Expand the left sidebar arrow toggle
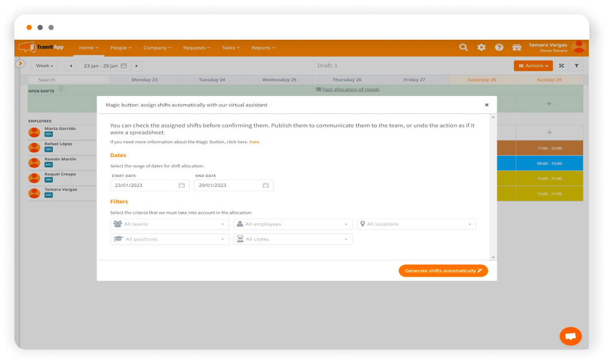This screenshot has width=610, height=364. [x=21, y=63]
